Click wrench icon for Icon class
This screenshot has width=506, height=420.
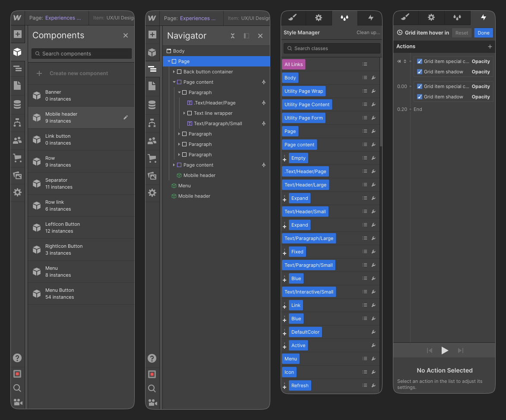(373, 372)
